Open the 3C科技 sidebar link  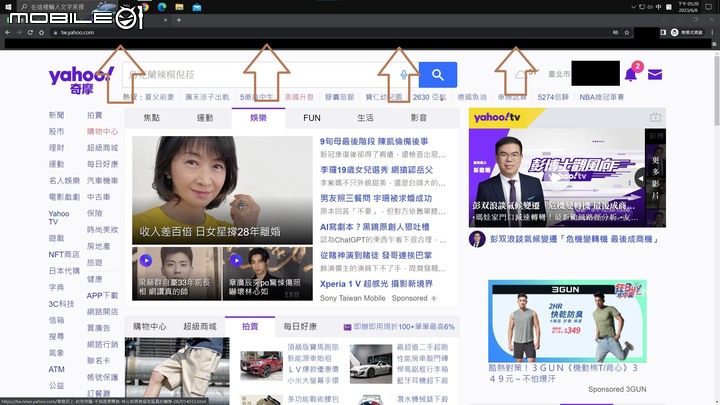point(62,304)
